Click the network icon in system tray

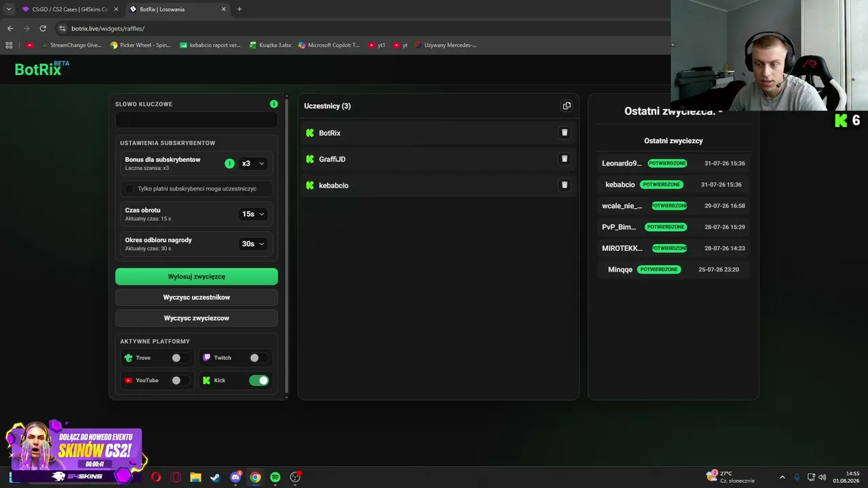(x=811, y=477)
